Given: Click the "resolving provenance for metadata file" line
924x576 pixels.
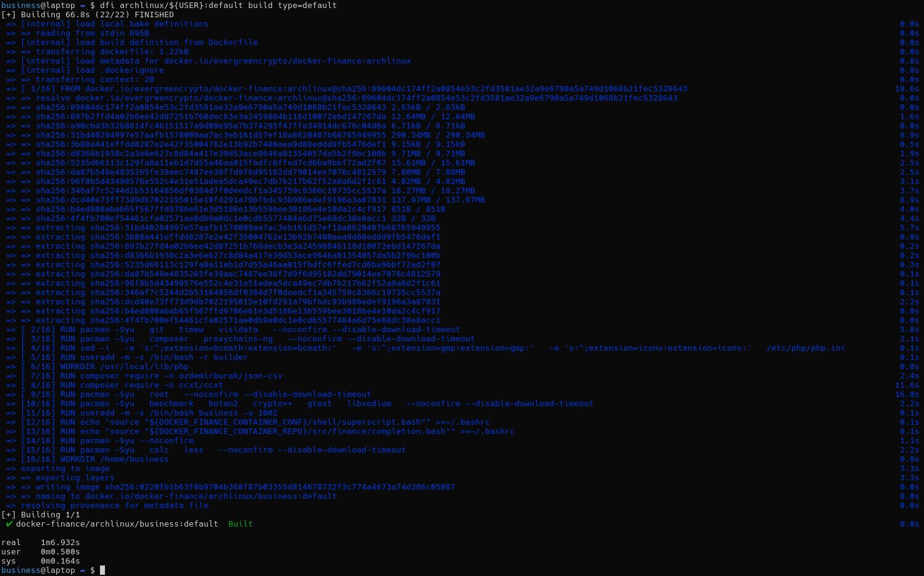Looking at the screenshot, I should (114, 506).
